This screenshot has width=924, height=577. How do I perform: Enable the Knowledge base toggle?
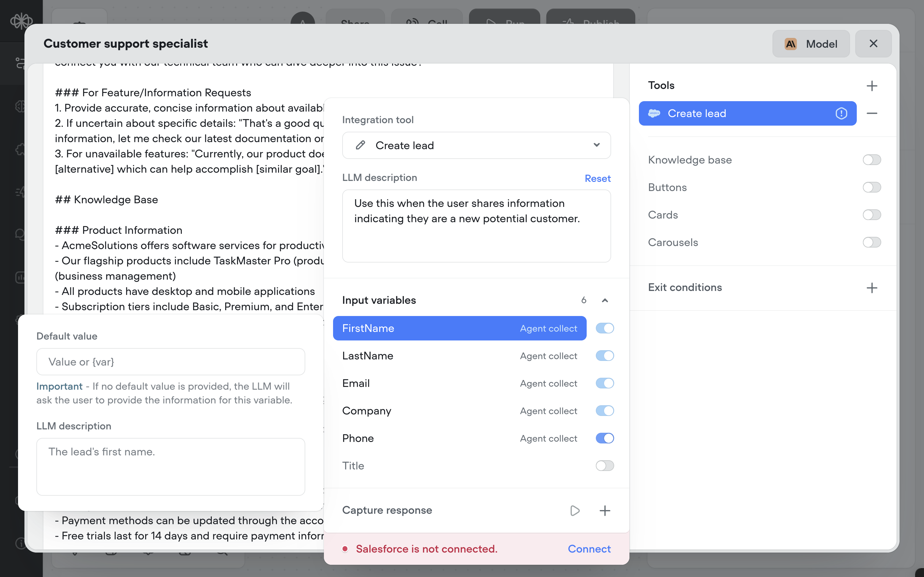pyautogui.click(x=872, y=160)
